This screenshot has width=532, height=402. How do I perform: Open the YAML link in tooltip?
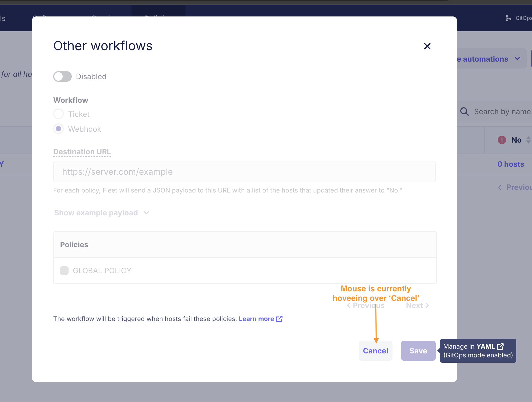coord(490,347)
